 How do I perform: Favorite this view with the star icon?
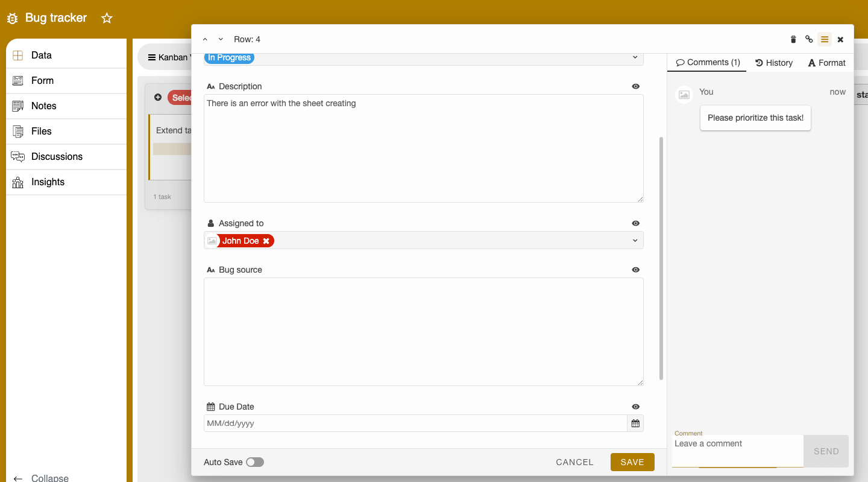[x=107, y=18]
